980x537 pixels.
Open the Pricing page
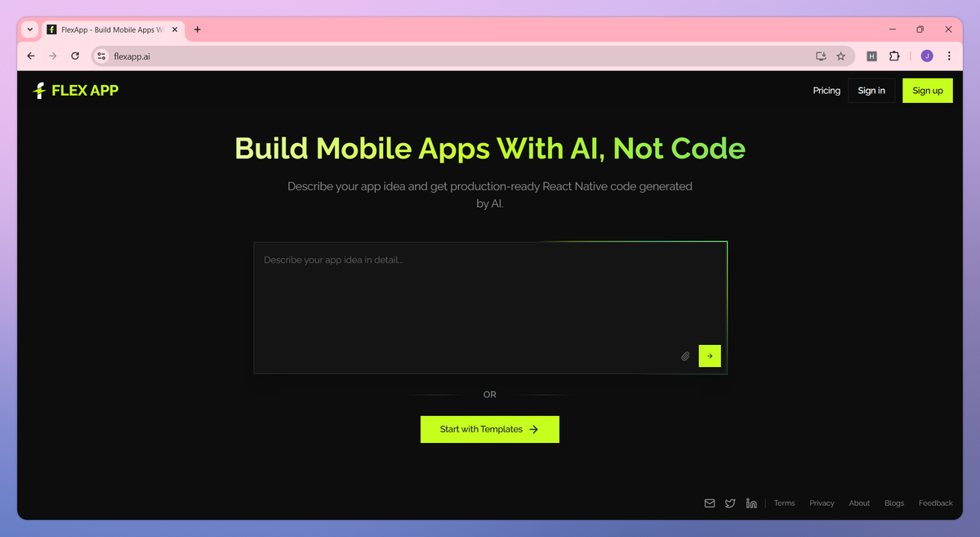tap(826, 91)
